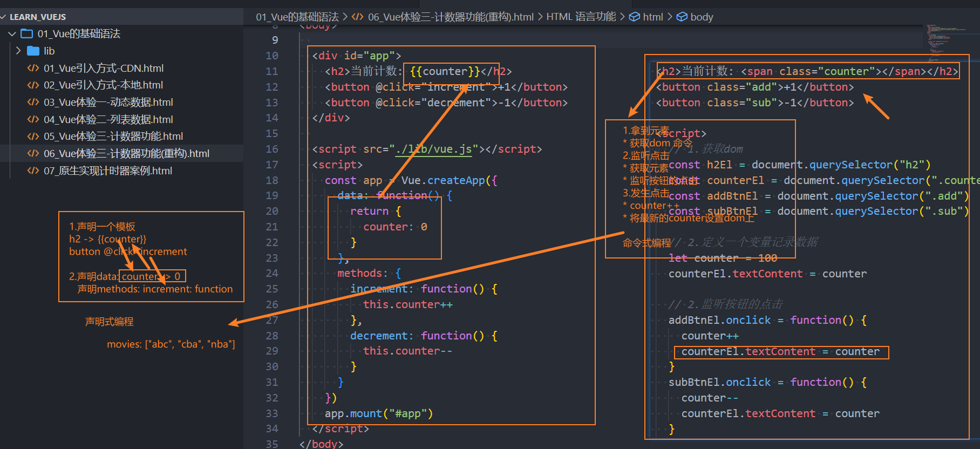Click breadcrumb file 06_Vue体验三-计数器功能(重构).html
980x449 pixels.
tap(451, 17)
